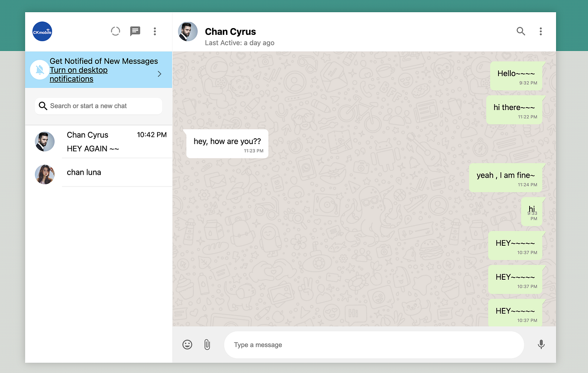
Task: Click the magnifier inside the search bar
Action: point(43,106)
